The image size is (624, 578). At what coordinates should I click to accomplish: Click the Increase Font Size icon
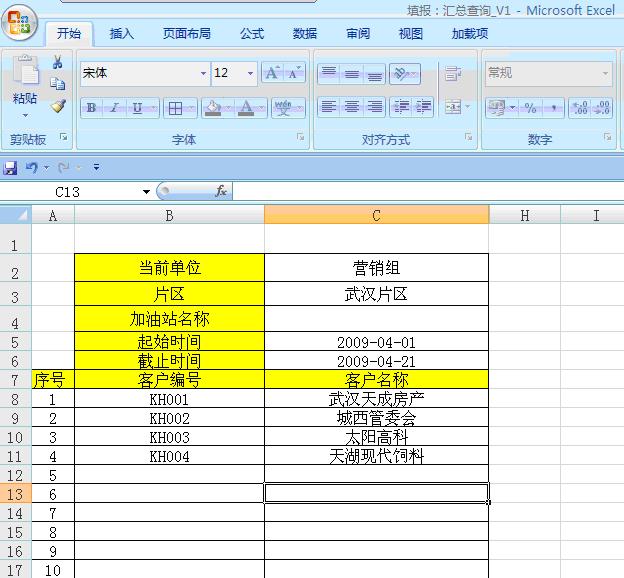tap(272, 73)
